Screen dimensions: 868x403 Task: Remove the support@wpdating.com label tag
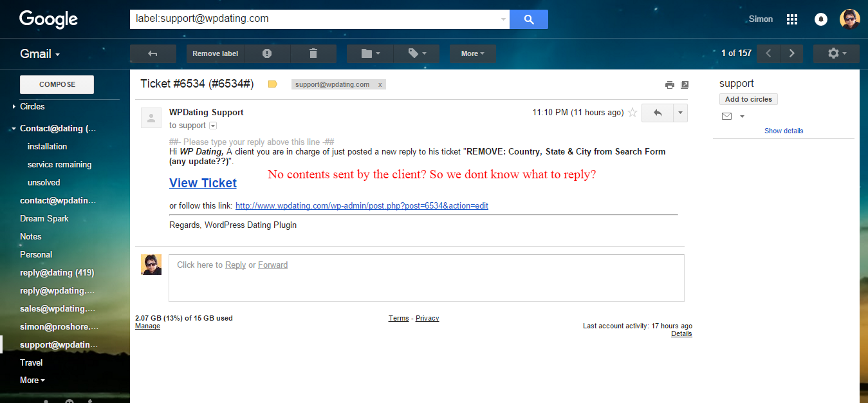coord(380,84)
